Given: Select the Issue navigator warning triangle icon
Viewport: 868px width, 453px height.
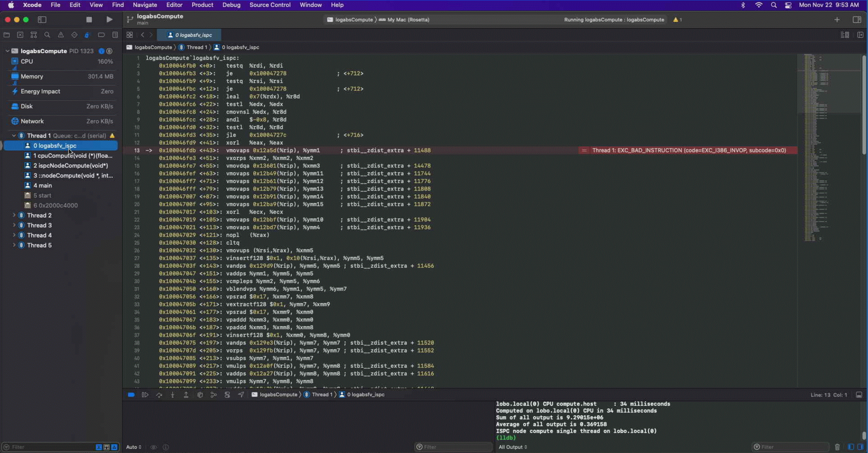Looking at the screenshot, I should point(61,35).
